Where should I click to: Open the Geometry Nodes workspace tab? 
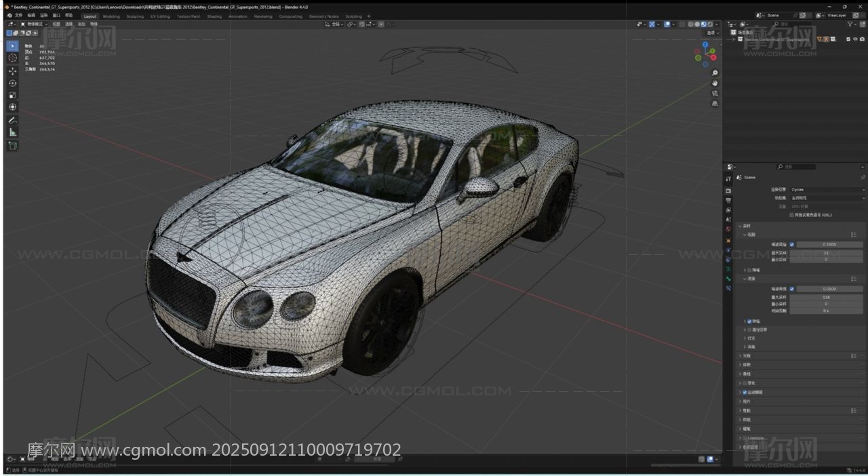(323, 16)
